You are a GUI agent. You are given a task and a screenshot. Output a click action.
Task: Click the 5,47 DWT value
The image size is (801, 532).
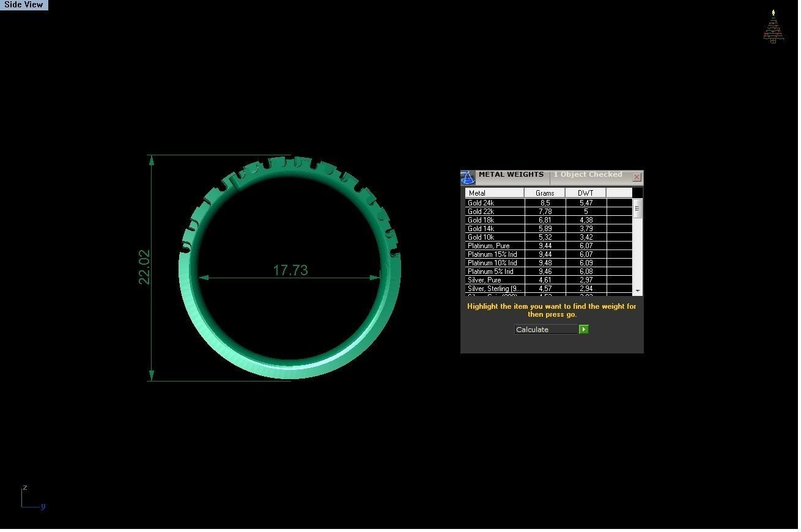click(x=586, y=203)
